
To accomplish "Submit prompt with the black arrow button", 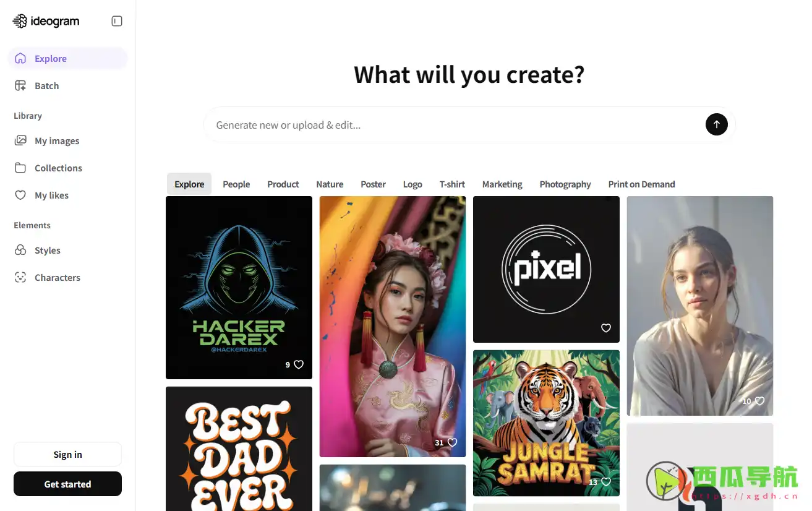I will point(716,124).
